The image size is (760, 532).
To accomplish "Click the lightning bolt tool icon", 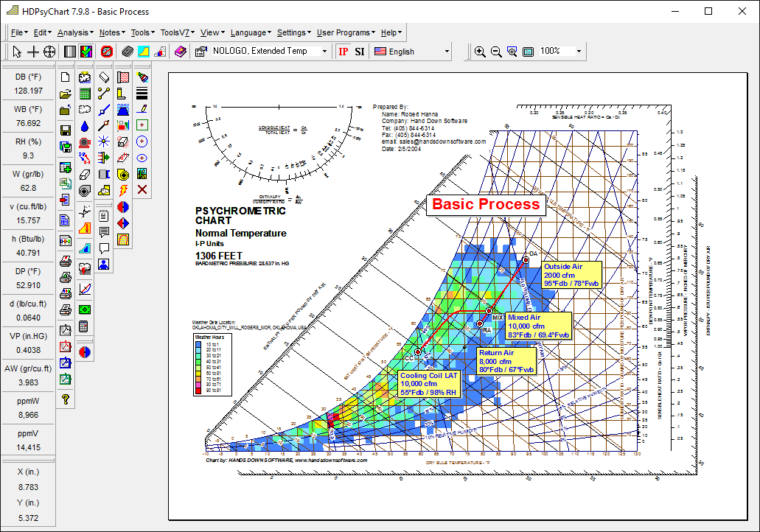I will coord(123,189).
